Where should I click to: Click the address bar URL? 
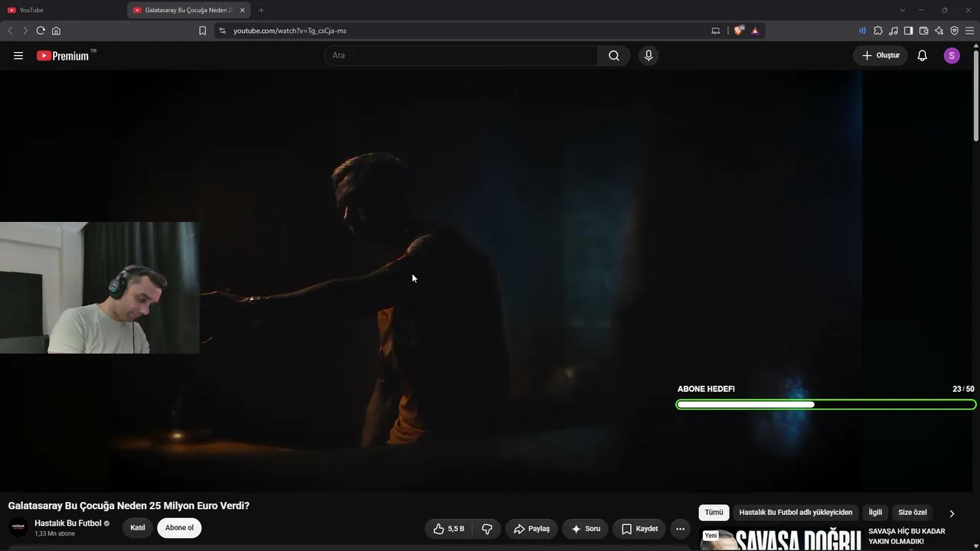pyautogui.click(x=290, y=31)
